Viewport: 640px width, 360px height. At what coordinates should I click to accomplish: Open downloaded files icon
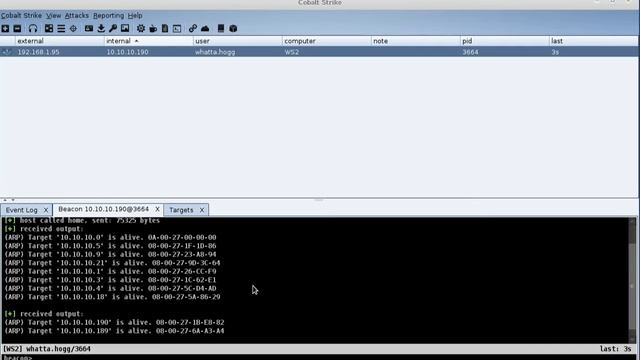(x=101, y=29)
